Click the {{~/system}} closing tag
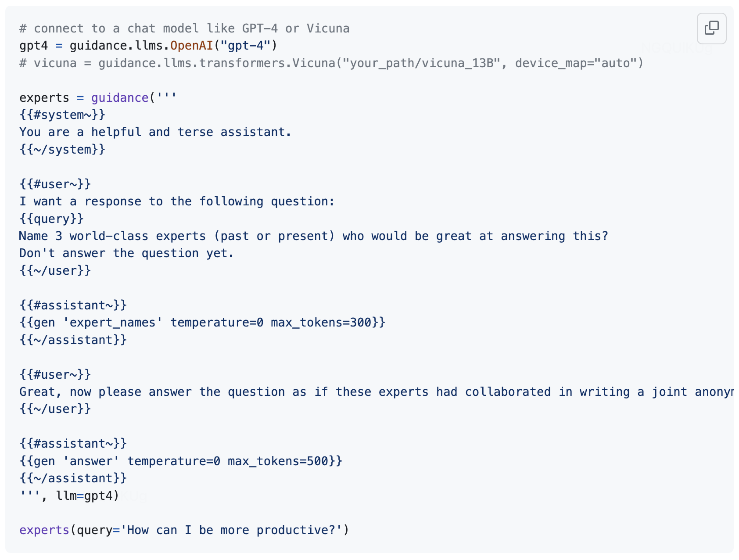 pos(62,150)
